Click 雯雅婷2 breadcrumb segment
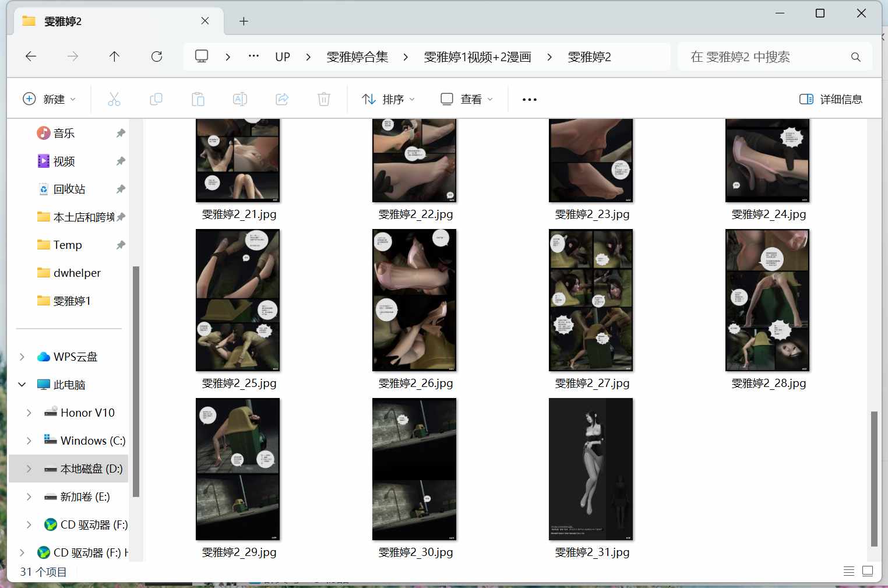This screenshot has height=588, width=888. (x=590, y=57)
